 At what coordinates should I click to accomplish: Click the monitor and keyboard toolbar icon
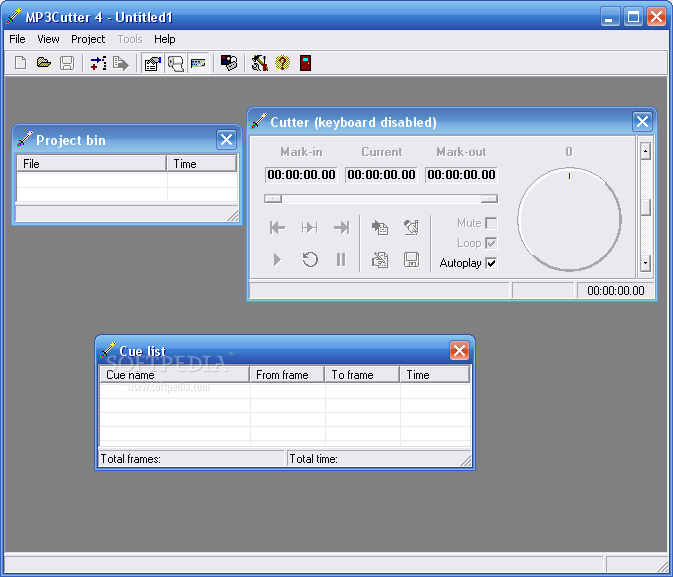click(229, 63)
